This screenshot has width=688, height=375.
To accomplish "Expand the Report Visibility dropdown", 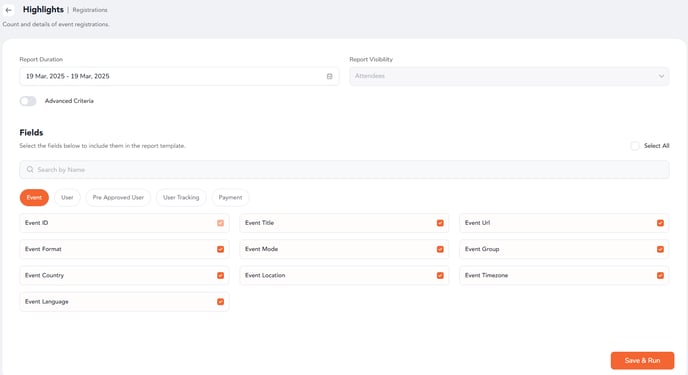I will 509,76.
